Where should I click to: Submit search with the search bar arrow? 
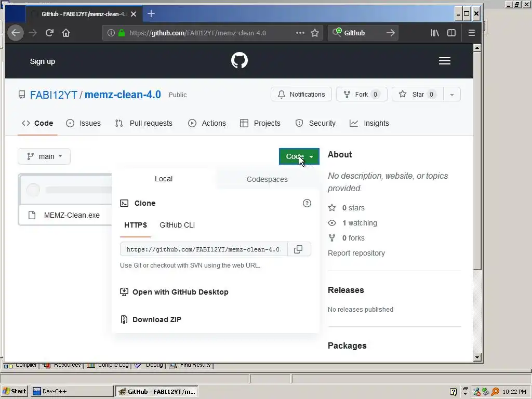pyautogui.click(x=391, y=33)
